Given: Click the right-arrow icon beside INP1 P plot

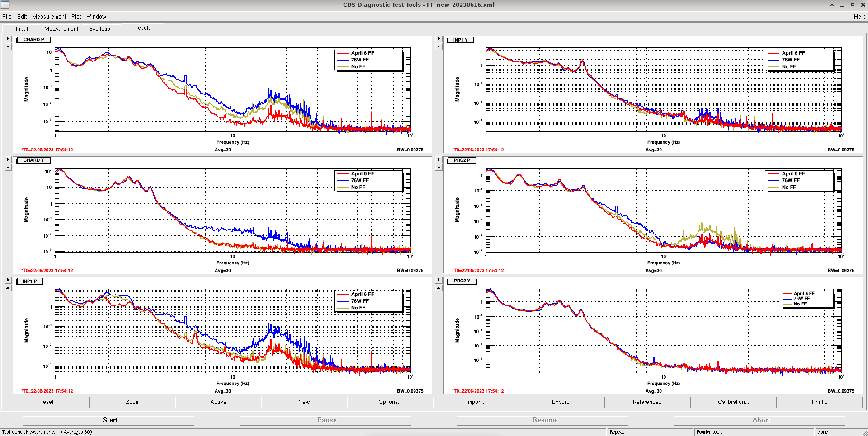Looking at the screenshot, I should pos(8,280).
